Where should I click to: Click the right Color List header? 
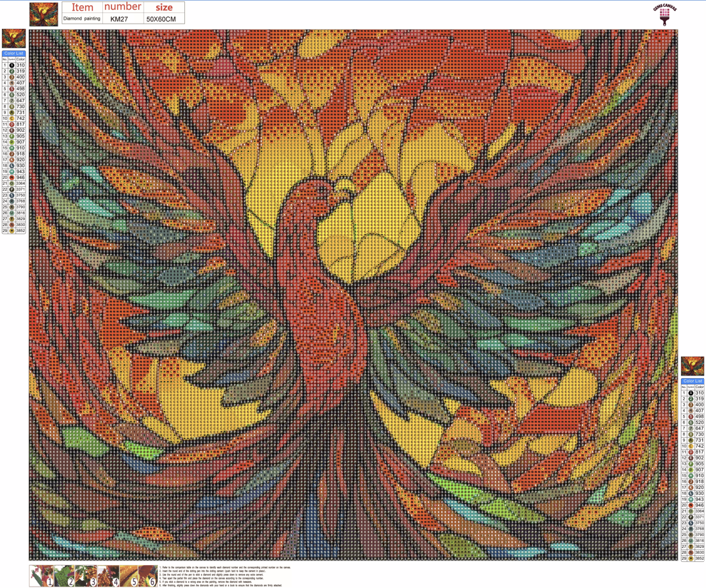[692, 381]
